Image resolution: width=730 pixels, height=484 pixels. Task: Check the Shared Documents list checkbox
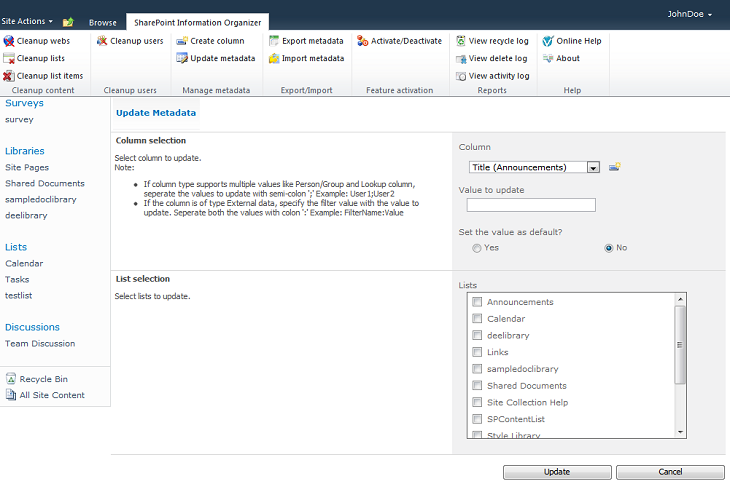(477, 385)
